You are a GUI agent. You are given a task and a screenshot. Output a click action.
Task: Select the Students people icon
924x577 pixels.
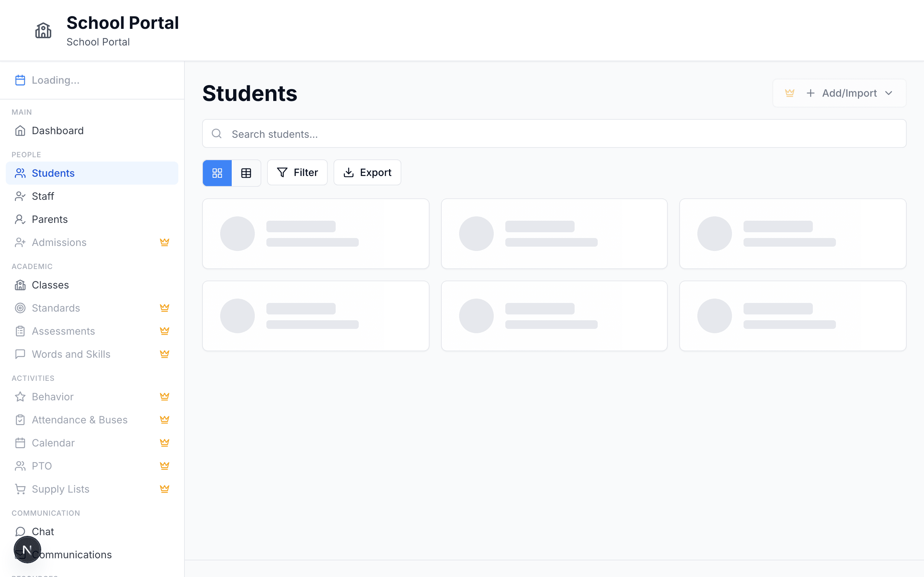[20, 173]
